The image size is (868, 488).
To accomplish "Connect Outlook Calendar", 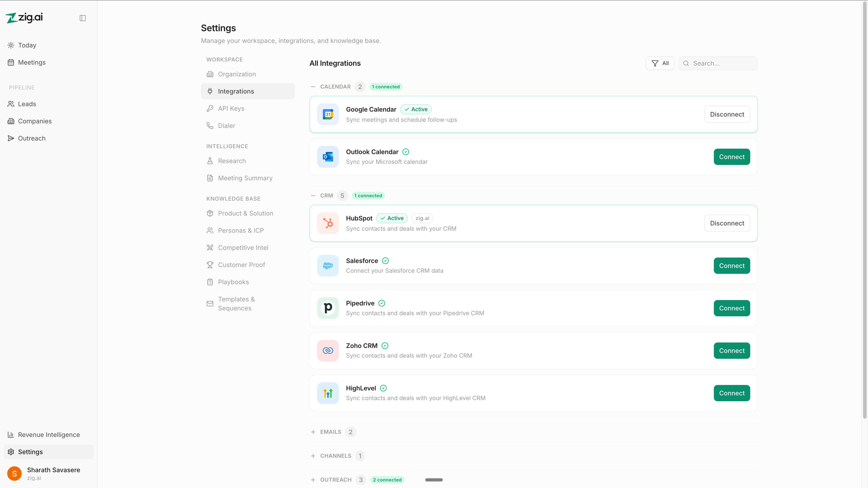I will tap(731, 157).
